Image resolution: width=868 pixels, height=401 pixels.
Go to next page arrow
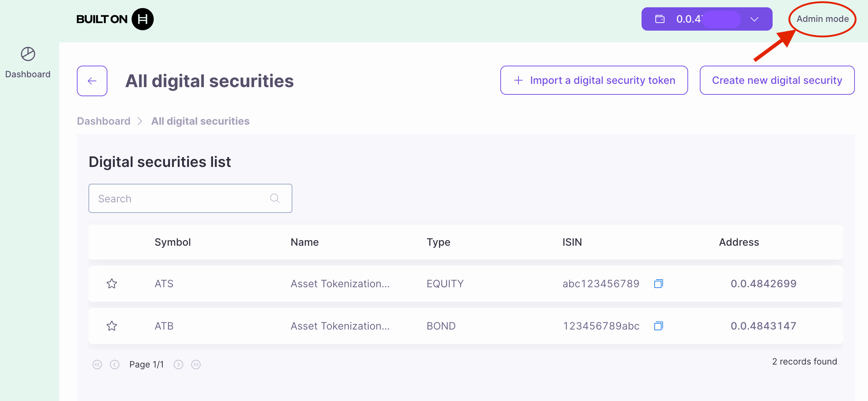tap(178, 365)
